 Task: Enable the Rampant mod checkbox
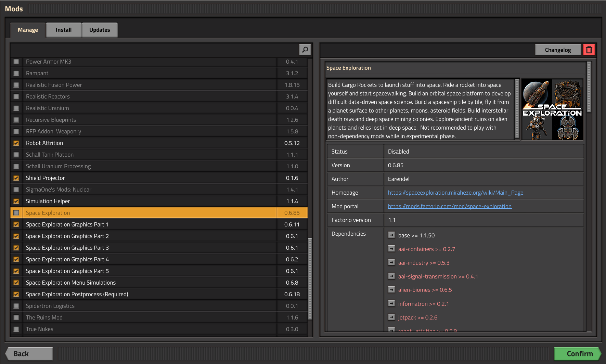click(16, 73)
